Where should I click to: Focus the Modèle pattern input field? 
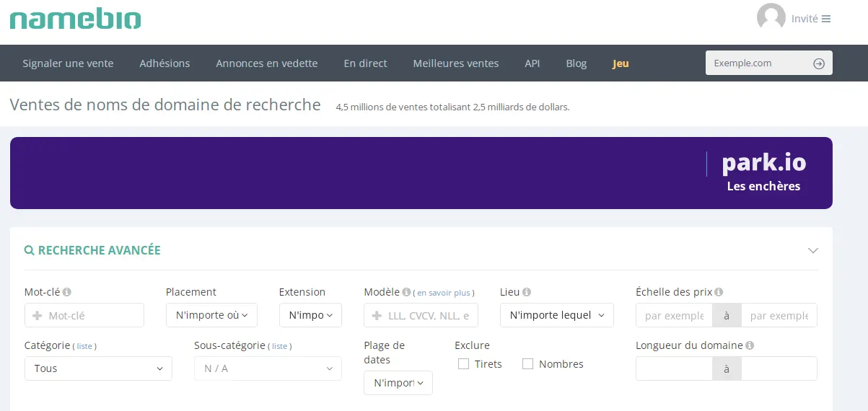point(421,315)
